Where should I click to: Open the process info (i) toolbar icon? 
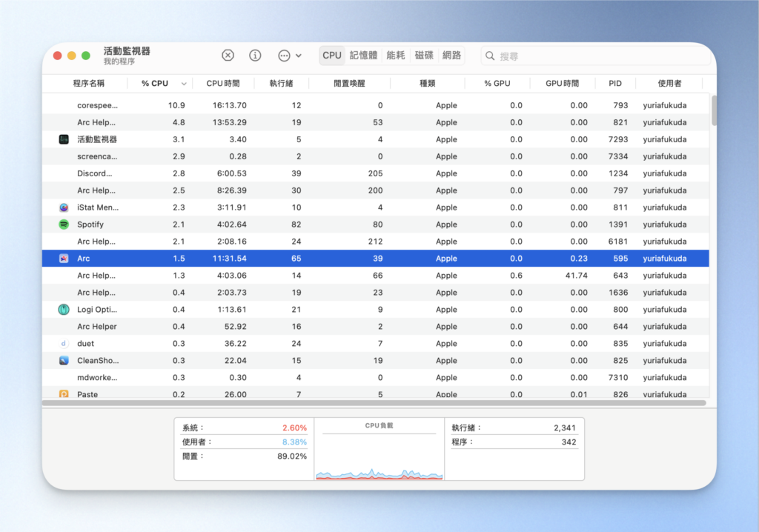(255, 55)
